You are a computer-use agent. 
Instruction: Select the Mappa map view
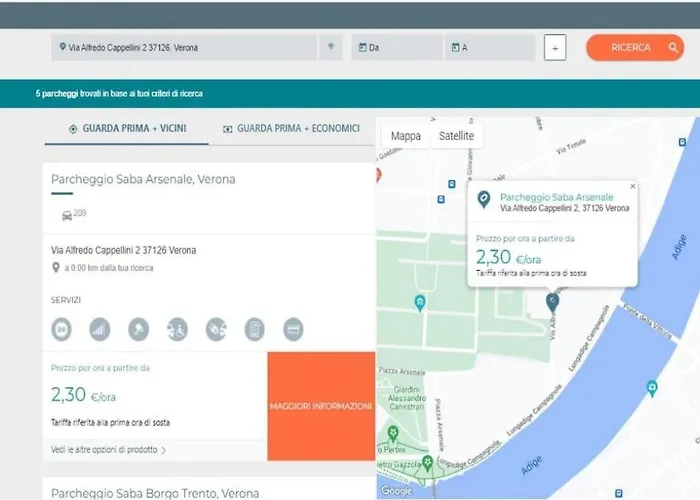[405, 136]
